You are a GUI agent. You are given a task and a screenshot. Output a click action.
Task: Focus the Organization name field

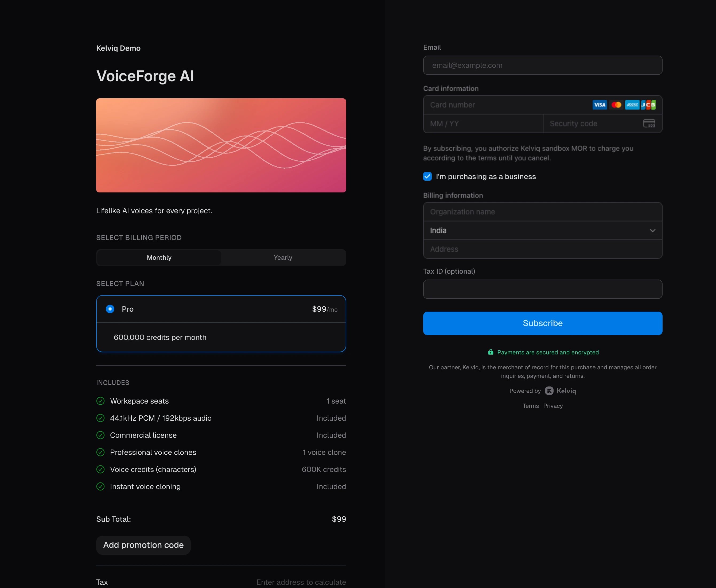pos(543,212)
